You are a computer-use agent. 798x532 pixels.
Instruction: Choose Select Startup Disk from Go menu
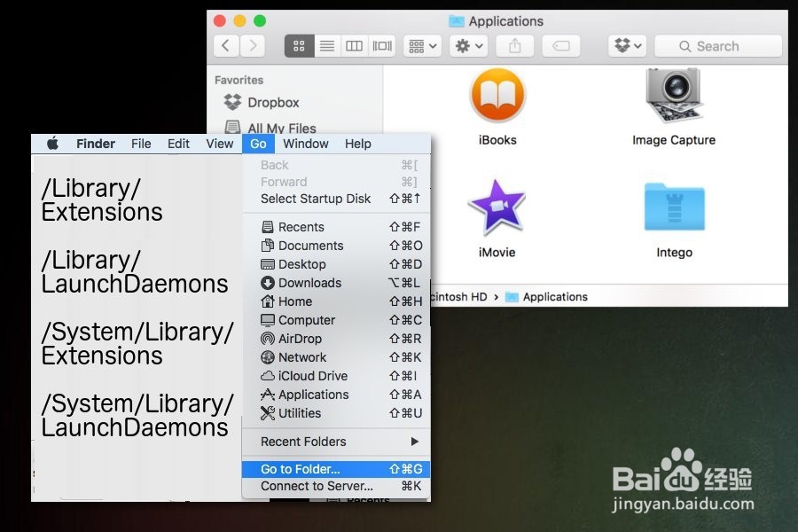coord(336,199)
